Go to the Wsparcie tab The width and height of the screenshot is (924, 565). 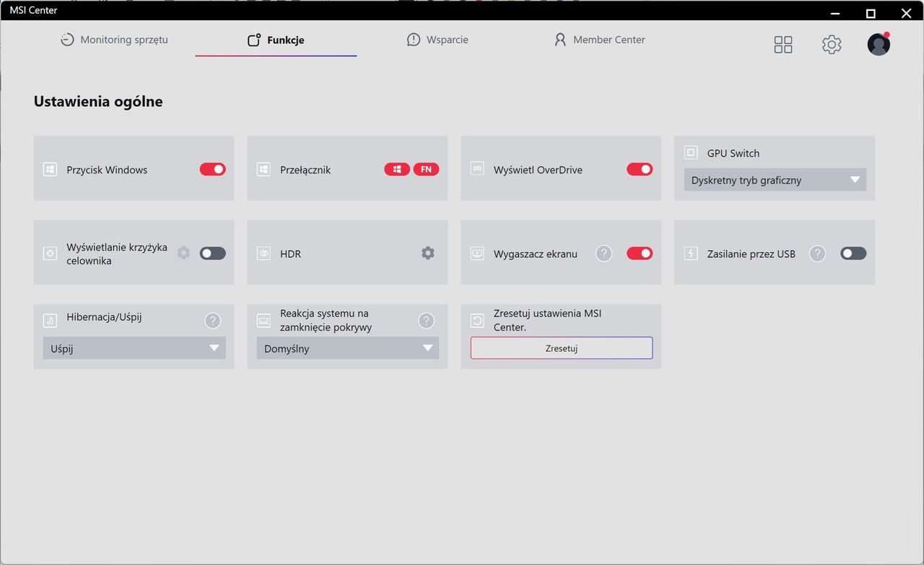click(437, 40)
